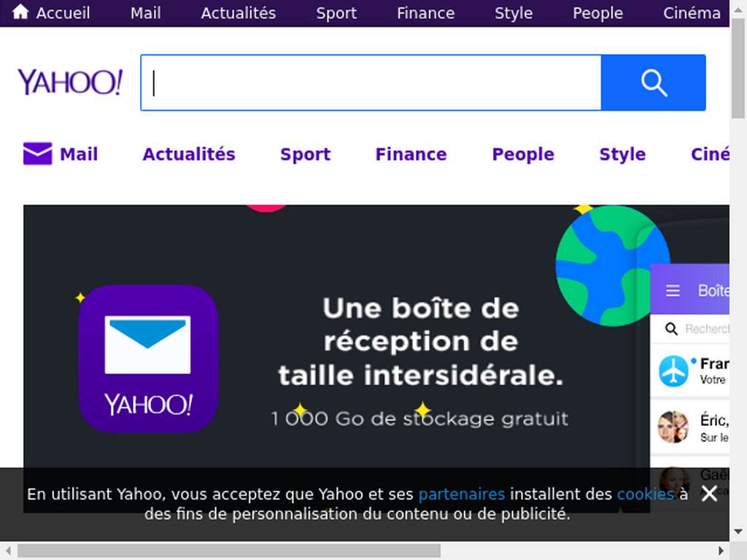This screenshot has width=747, height=560.
Task: Click the banner headline 'Une boîte de réception'
Action: (x=421, y=341)
